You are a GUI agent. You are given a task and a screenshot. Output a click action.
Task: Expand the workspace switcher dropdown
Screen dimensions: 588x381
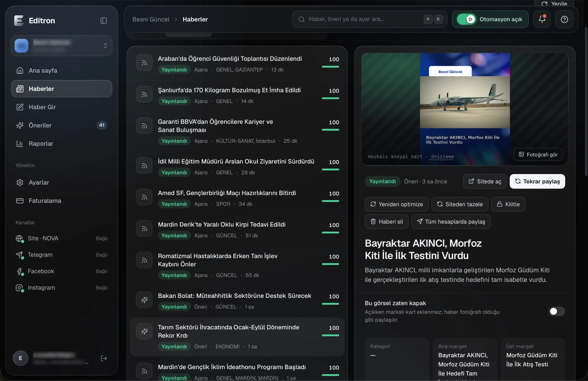pyautogui.click(x=61, y=46)
